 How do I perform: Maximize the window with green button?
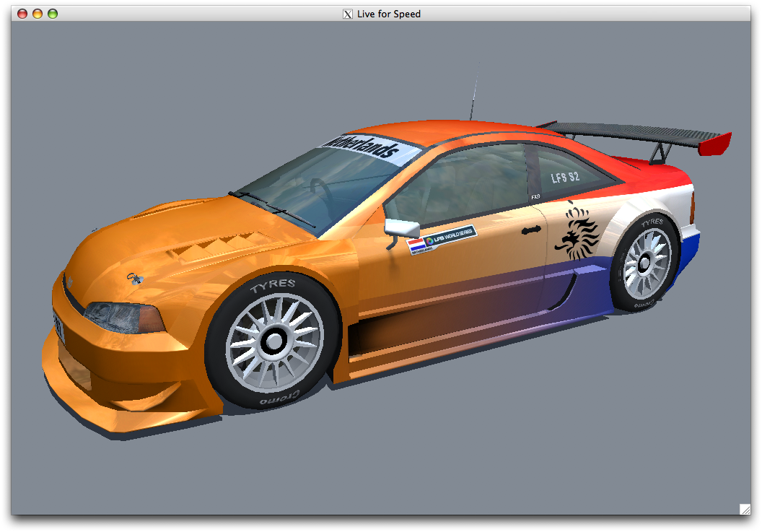[53, 14]
